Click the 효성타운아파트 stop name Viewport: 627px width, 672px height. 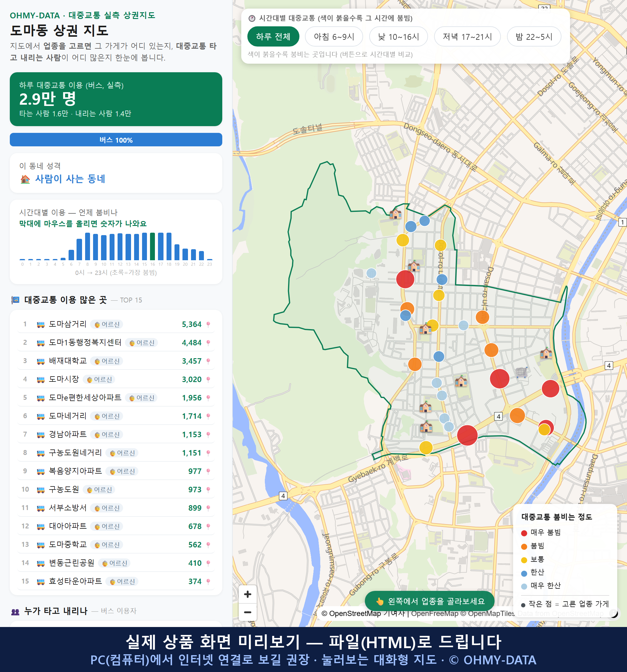coord(75,581)
